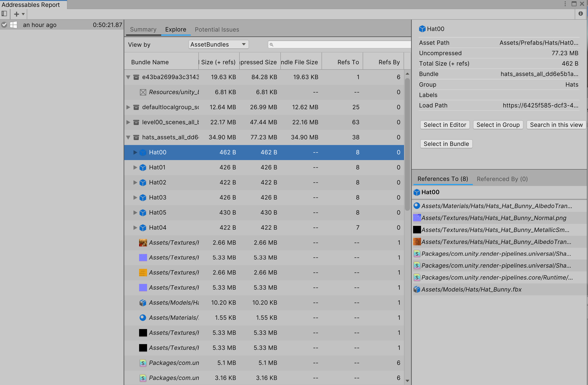Expand the Hat02 asset row
The height and width of the screenshot is (385, 588).
coord(135,182)
